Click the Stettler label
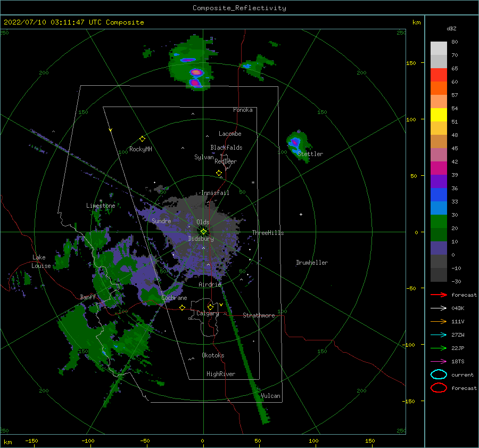Screen dimensions: 479x448 pyautogui.click(x=310, y=154)
